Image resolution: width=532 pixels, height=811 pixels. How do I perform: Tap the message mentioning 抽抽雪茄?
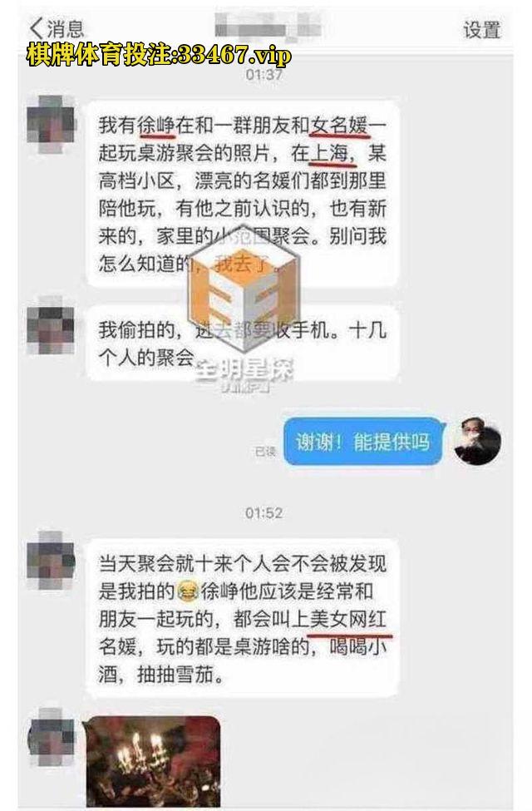(x=243, y=618)
